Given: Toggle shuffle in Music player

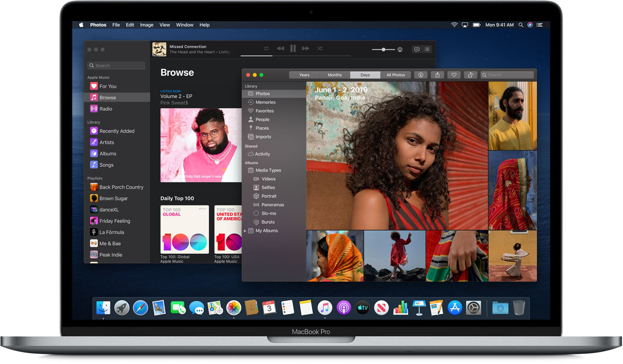Looking at the screenshot, I should tap(319, 48).
